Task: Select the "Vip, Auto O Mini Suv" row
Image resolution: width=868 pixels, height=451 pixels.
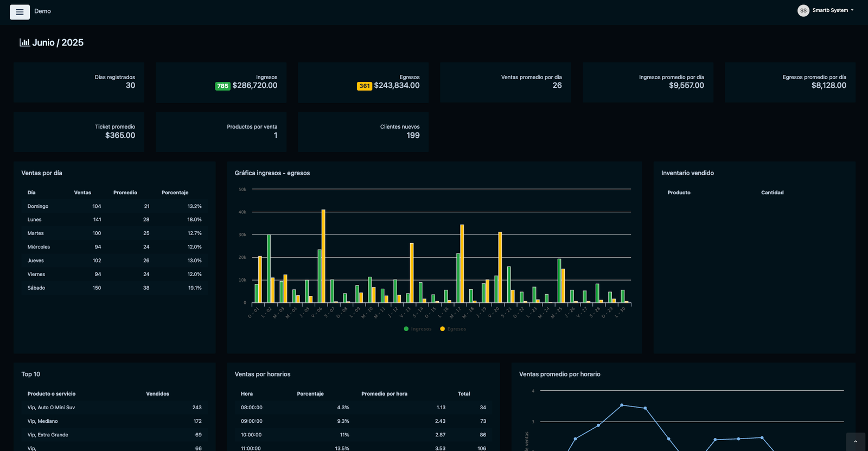Action: (x=114, y=408)
